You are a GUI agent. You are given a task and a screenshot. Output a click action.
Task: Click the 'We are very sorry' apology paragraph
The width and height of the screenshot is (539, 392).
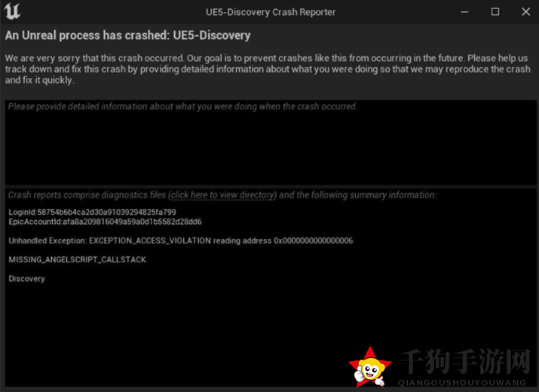pos(268,69)
